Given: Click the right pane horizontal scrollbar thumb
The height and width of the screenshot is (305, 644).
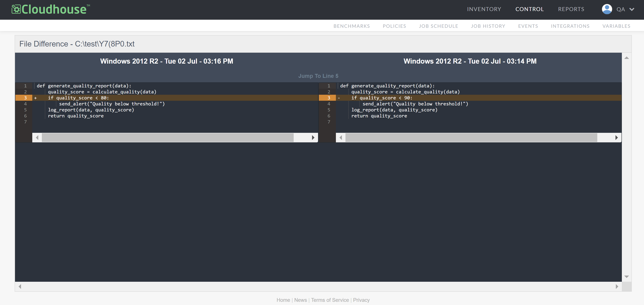Looking at the screenshot, I should (471, 137).
